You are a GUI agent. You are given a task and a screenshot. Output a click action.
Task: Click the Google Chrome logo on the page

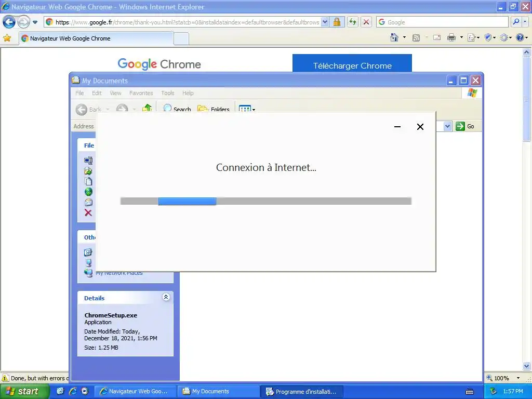pos(159,64)
